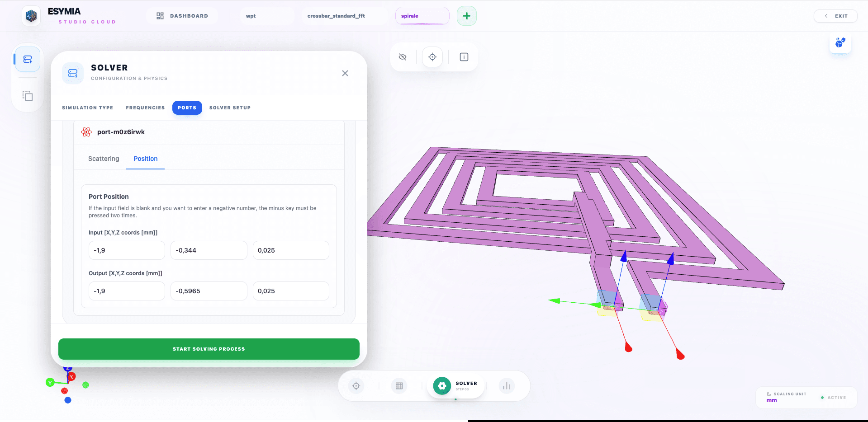Toggle visibility with crossed-eye icon

(403, 57)
